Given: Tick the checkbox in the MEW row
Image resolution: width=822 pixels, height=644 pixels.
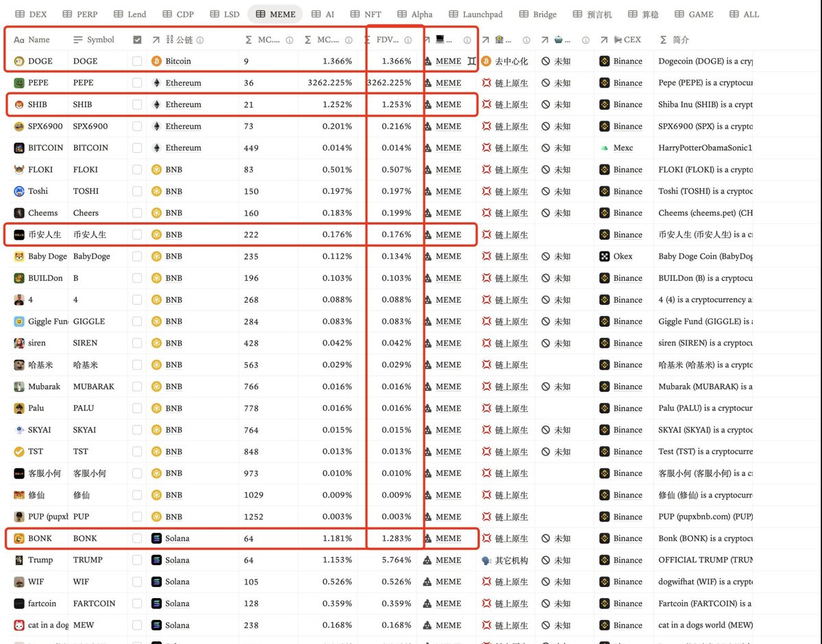Looking at the screenshot, I should click(137, 625).
